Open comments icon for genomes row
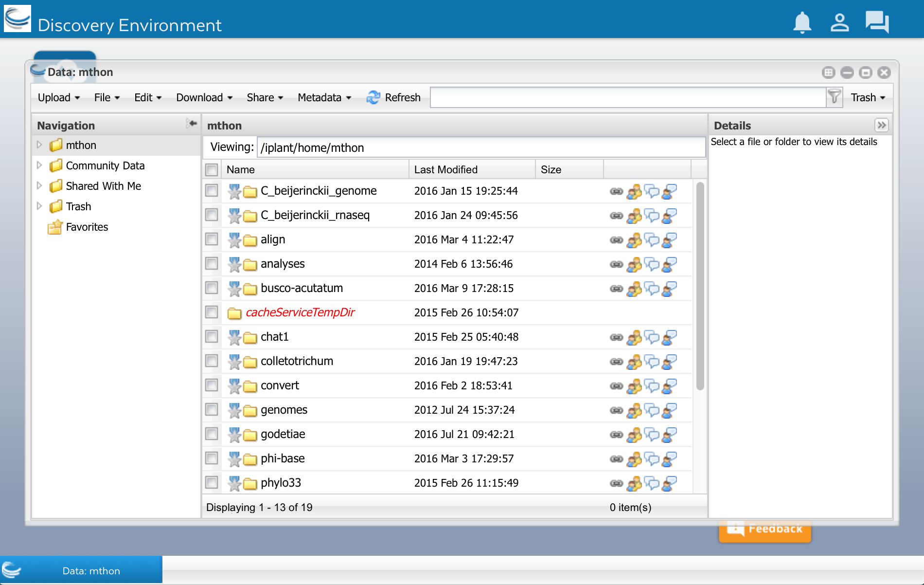 [x=652, y=410]
